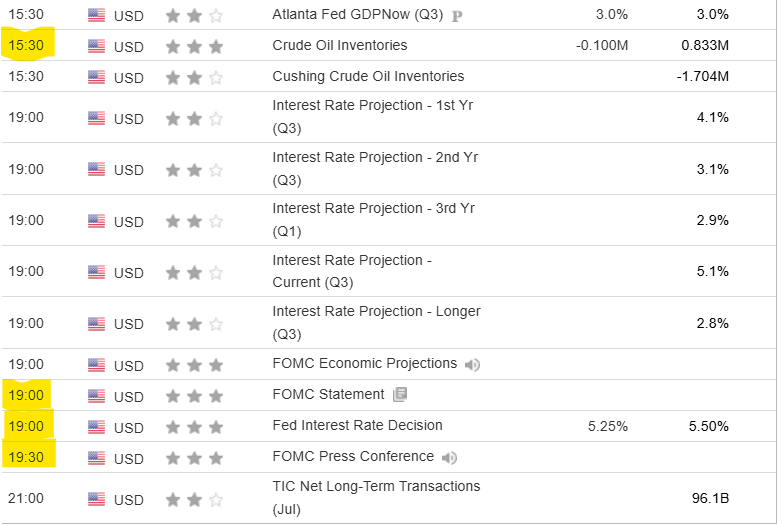Open the Crude Oil Inventories event
Viewport: 783px width, 525px height.
coord(339,45)
